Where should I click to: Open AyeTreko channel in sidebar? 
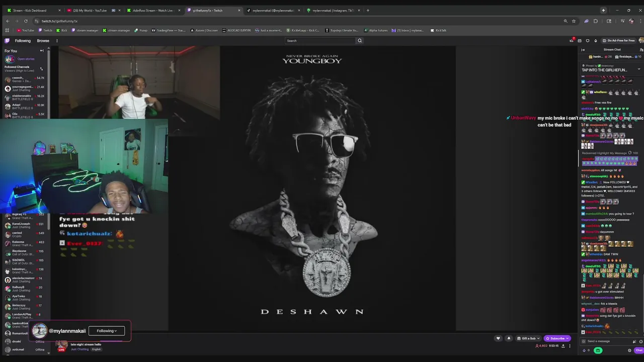24,297
